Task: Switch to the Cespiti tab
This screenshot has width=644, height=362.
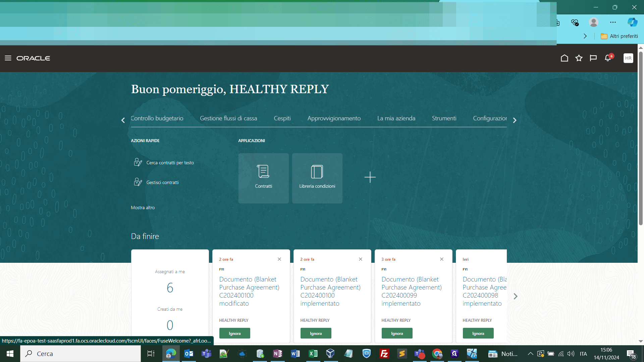Action: point(282,118)
